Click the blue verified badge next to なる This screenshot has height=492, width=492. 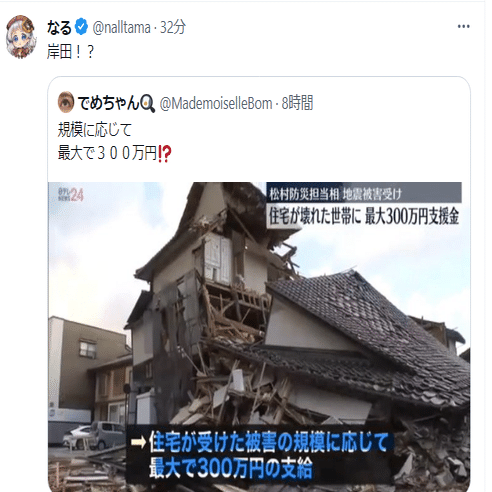point(81,27)
